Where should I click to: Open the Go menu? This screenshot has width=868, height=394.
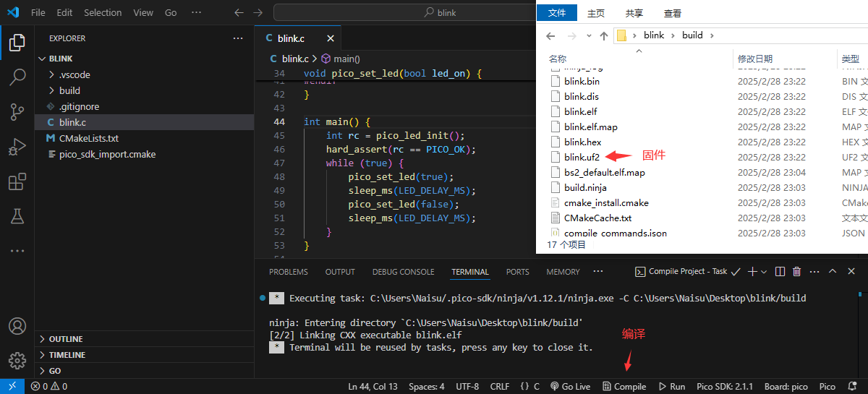[171, 12]
